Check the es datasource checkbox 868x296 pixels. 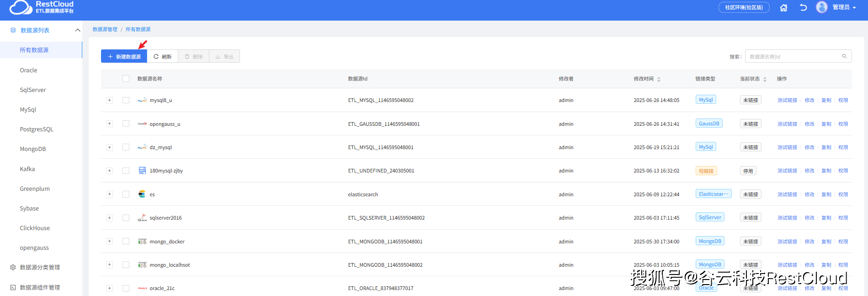[x=126, y=194]
